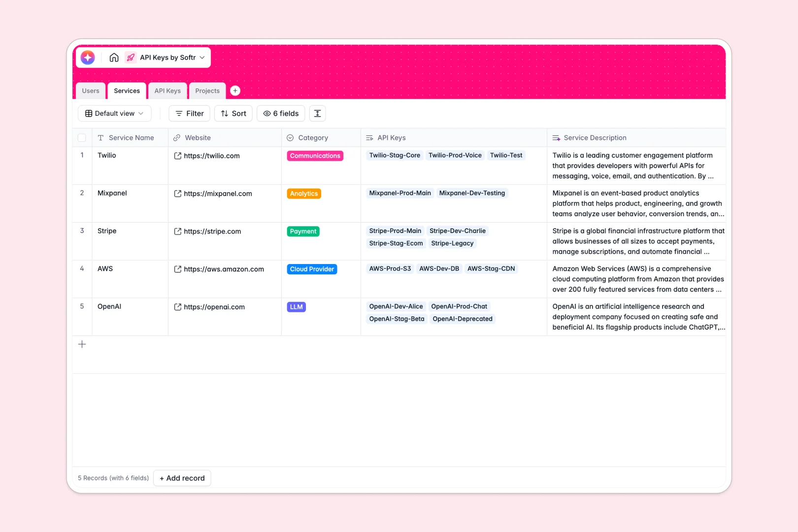Select the OpenAI-Prod-Chat key chip
Viewport: 798px width, 532px height.
(x=459, y=306)
